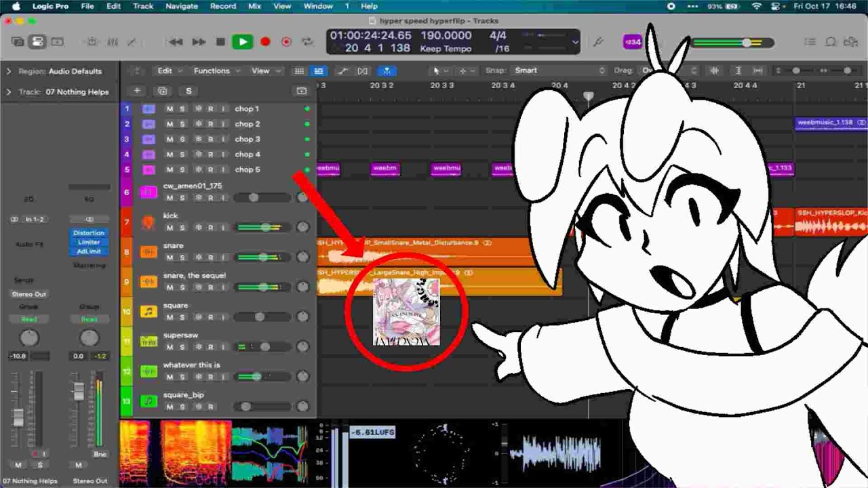
Task: Show Quick Help icon in toolbar
Action: click(x=57, y=42)
